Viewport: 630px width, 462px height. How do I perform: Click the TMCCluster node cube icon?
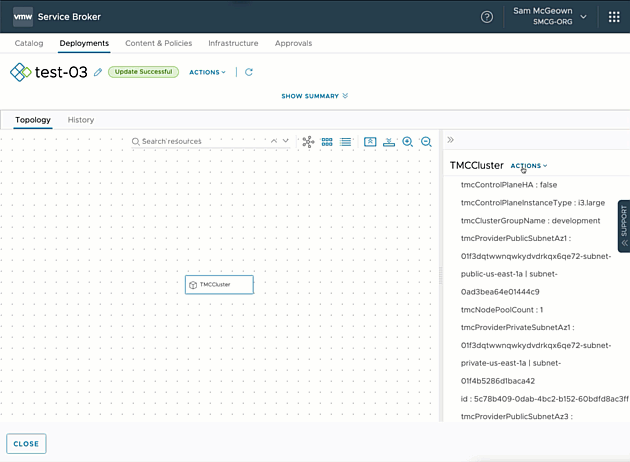point(193,285)
